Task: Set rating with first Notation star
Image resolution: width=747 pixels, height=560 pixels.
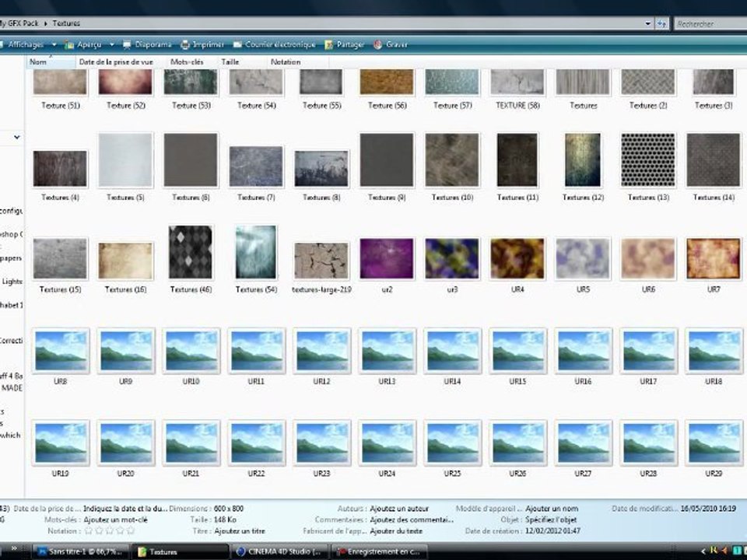Action: (88, 530)
